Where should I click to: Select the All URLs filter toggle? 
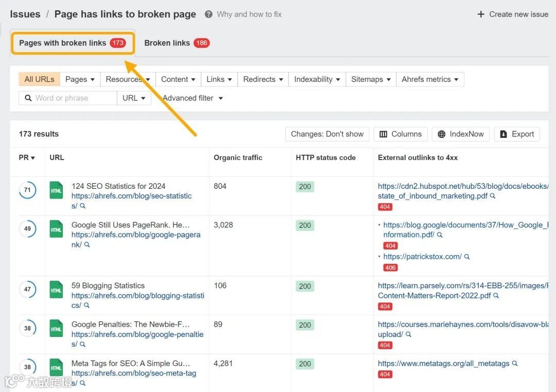point(39,79)
